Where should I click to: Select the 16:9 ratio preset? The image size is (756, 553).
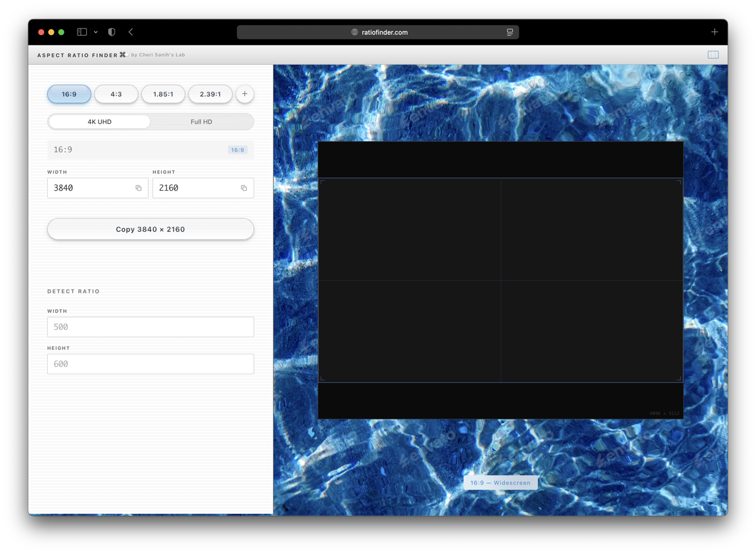(69, 94)
